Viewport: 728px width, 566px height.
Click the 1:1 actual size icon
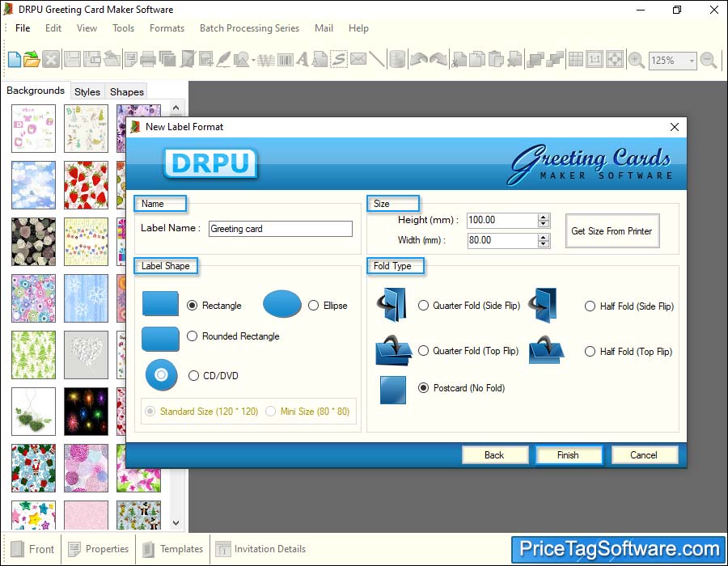(x=595, y=60)
